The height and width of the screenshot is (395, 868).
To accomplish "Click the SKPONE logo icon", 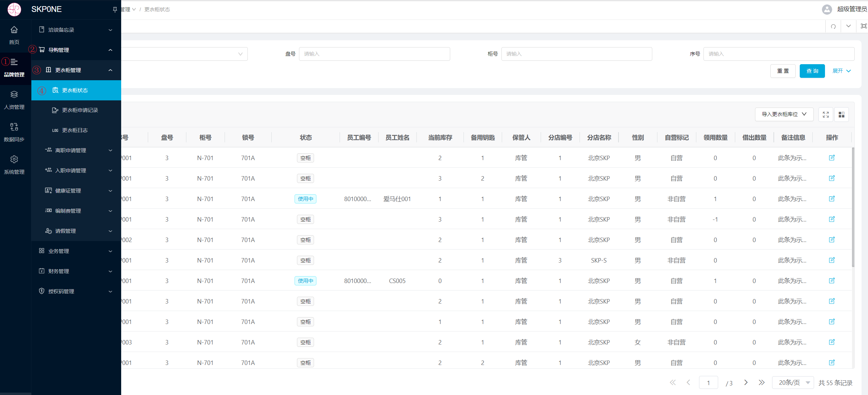I will pyautogui.click(x=14, y=9).
